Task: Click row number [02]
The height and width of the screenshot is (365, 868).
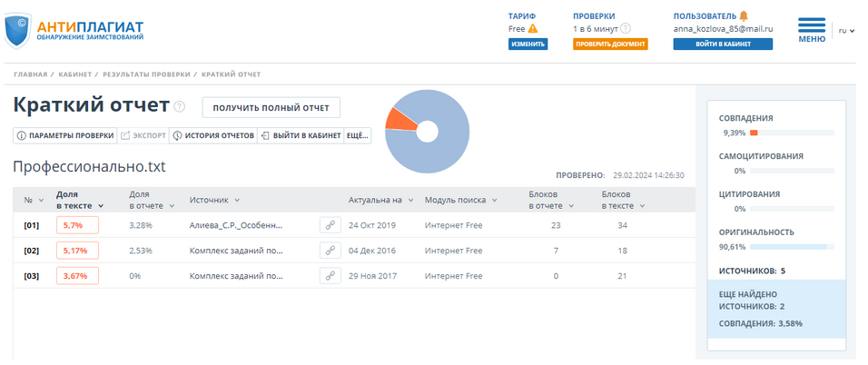Action: click(x=32, y=251)
